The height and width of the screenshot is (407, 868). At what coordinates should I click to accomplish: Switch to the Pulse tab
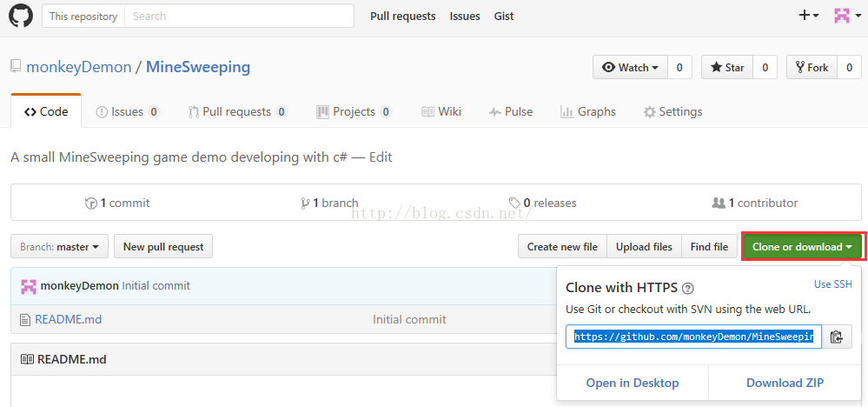511,112
